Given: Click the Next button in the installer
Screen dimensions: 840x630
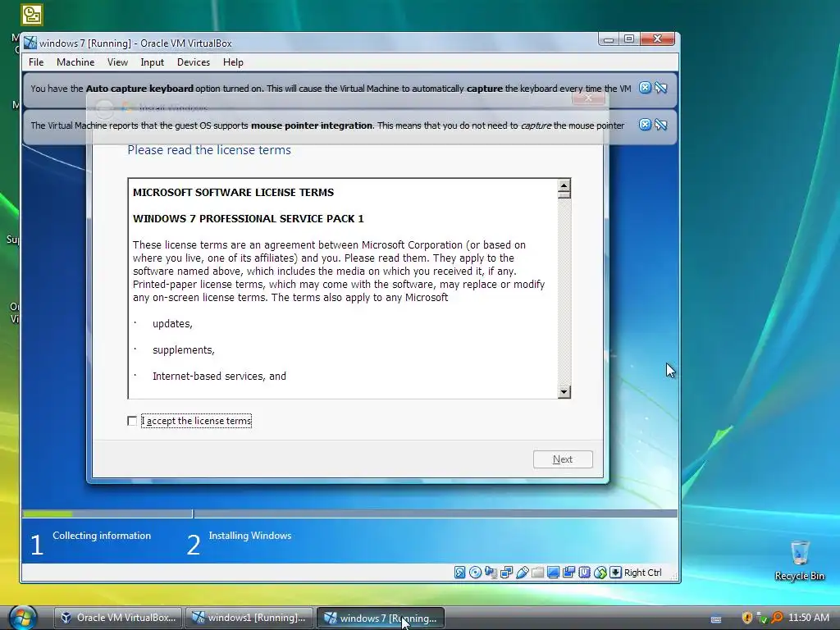Looking at the screenshot, I should (563, 459).
